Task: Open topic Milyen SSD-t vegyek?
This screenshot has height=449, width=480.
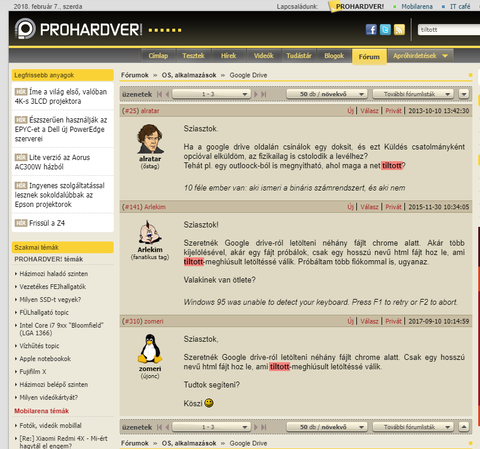Action: (x=50, y=299)
